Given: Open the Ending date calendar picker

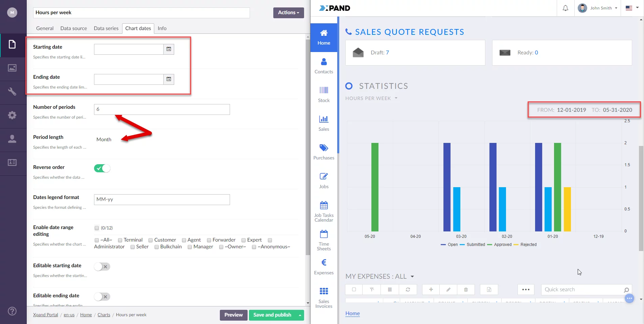Looking at the screenshot, I should click(168, 79).
